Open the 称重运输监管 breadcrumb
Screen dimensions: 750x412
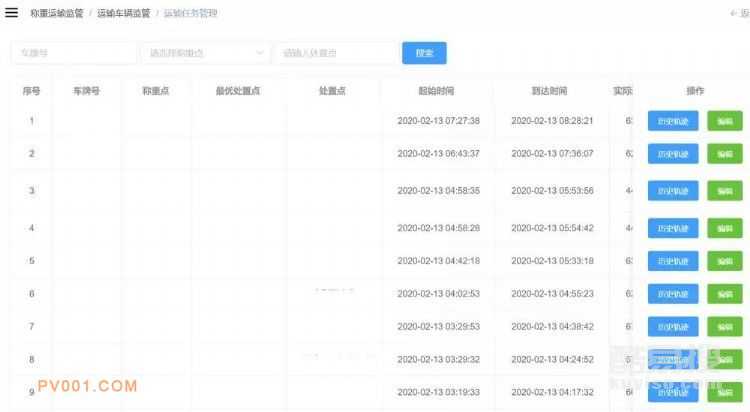click(56, 14)
